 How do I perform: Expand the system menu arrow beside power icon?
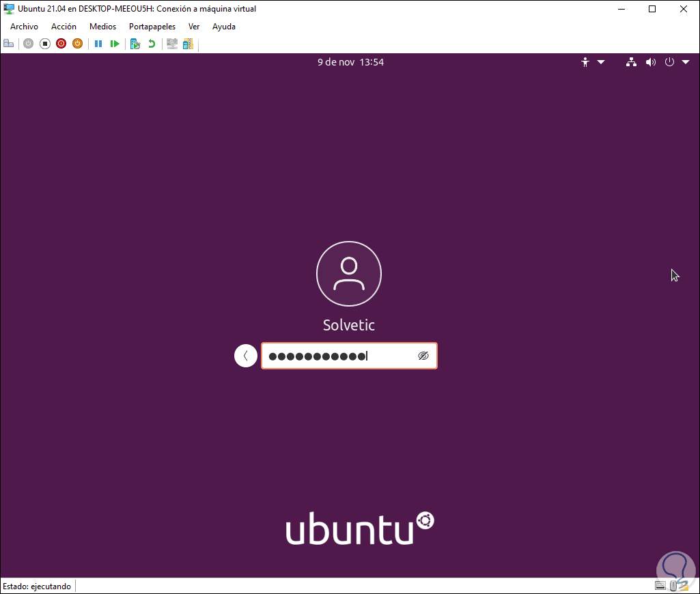[x=686, y=63]
